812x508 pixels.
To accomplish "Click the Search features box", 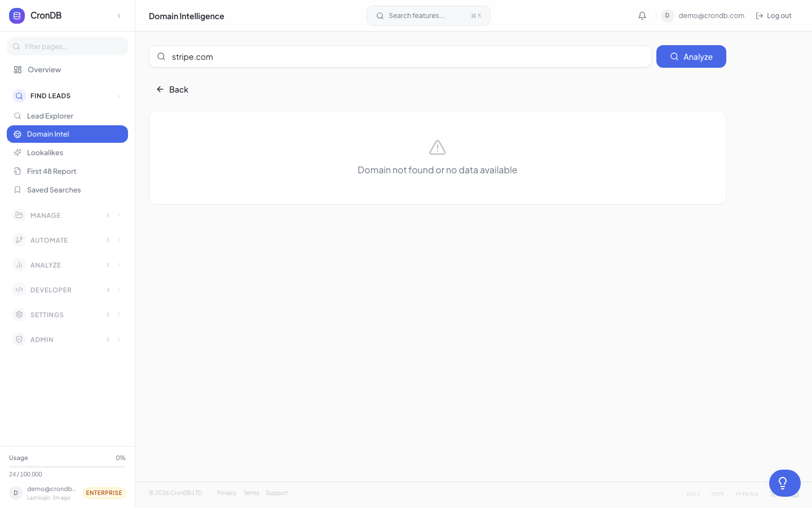I will point(429,16).
